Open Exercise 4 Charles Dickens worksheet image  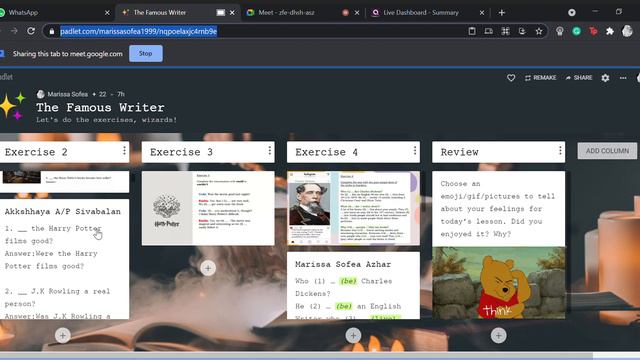353,208
